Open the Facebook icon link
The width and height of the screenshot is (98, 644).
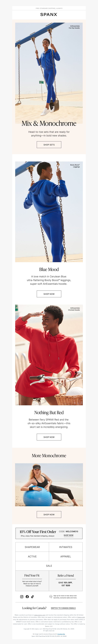[x=27, y=597]
